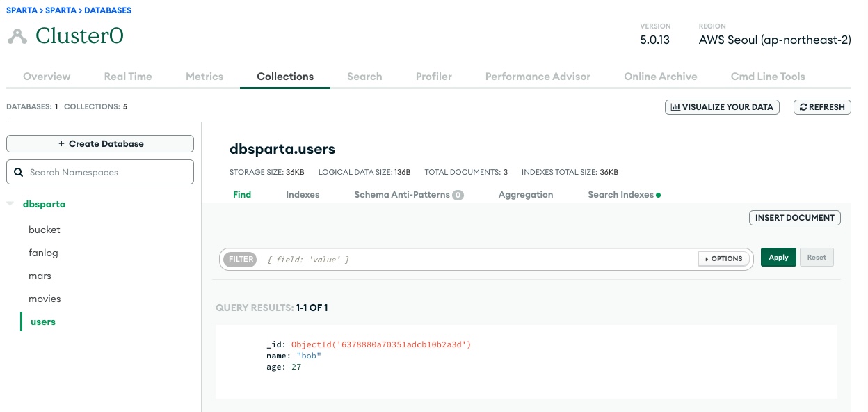Image resolution: width=868 pixels, height=412 pixels.
Task: Click the REFRESH button
Action: coord(822,107)
